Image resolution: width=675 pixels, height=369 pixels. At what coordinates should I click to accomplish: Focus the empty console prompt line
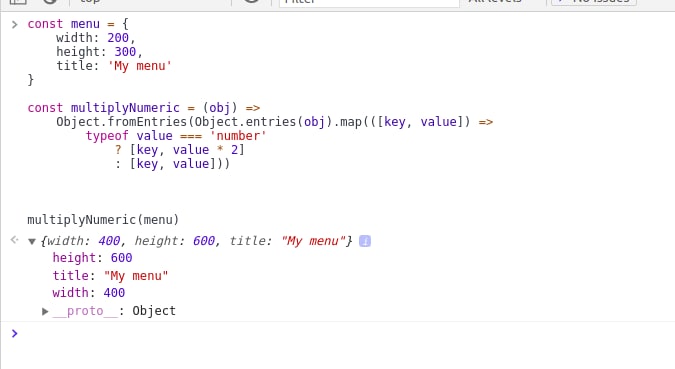point(344,333)
